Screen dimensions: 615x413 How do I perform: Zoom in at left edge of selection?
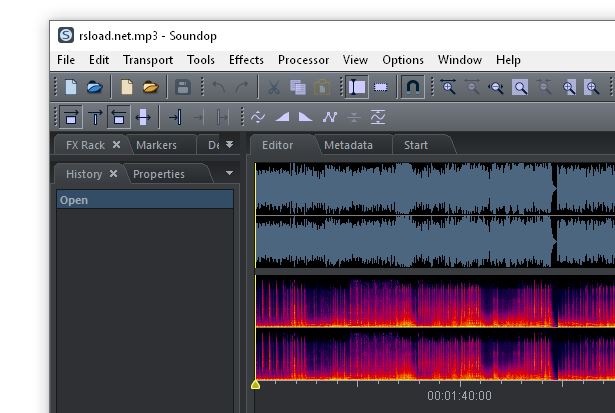tap(569, 87)
